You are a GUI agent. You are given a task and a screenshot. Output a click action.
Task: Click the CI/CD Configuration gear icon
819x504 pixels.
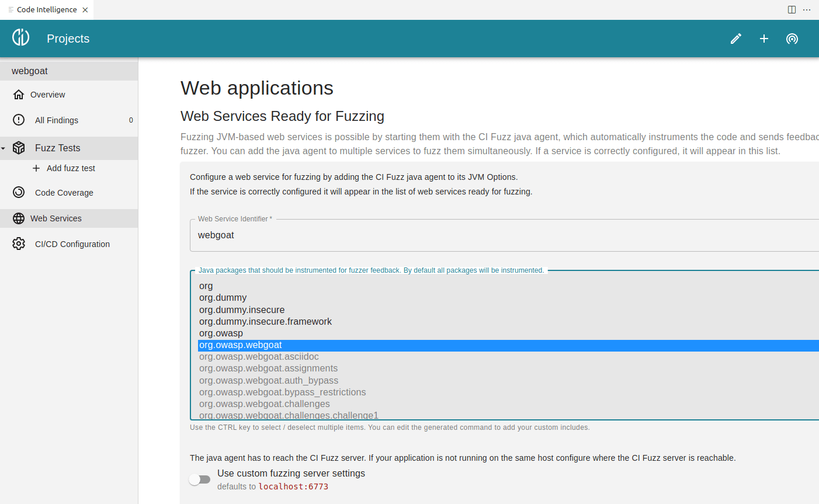coord(19,244)
